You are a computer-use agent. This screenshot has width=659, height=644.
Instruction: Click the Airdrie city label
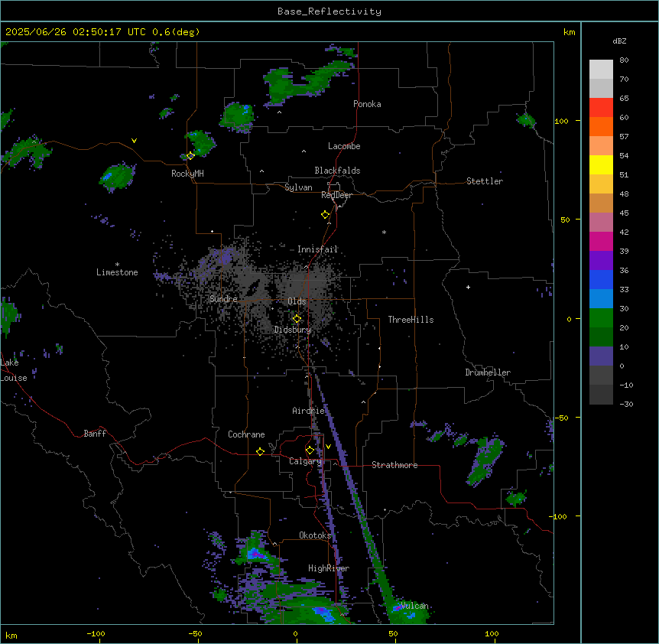tap(308, 411)
